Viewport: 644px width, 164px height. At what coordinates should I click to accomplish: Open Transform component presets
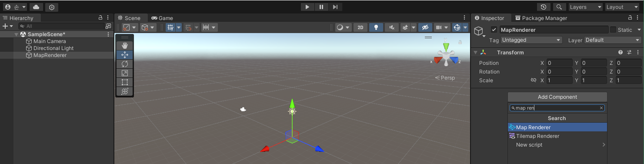click(629, 53)
